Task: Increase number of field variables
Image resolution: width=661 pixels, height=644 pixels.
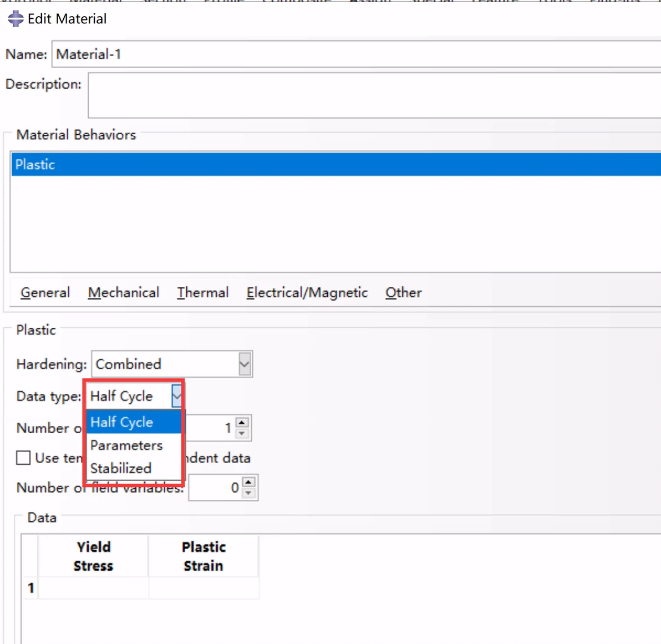Action: tap(249, 482)
